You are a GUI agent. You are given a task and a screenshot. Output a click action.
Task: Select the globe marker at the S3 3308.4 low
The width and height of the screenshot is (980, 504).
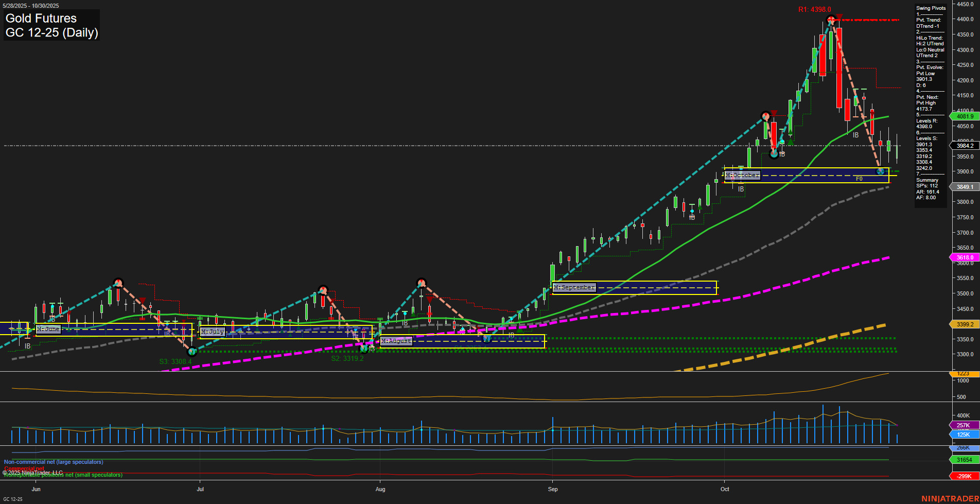pos(192,351)
